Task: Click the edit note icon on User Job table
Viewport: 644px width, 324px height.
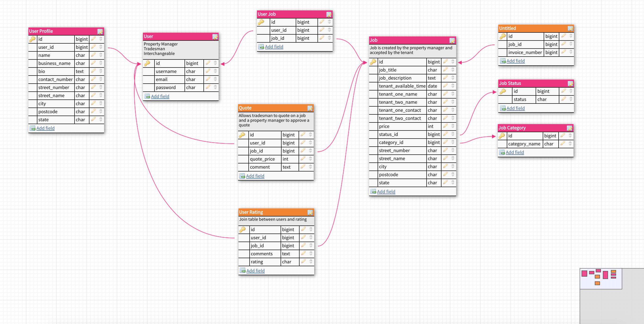Action: click(x=329, y=14)
